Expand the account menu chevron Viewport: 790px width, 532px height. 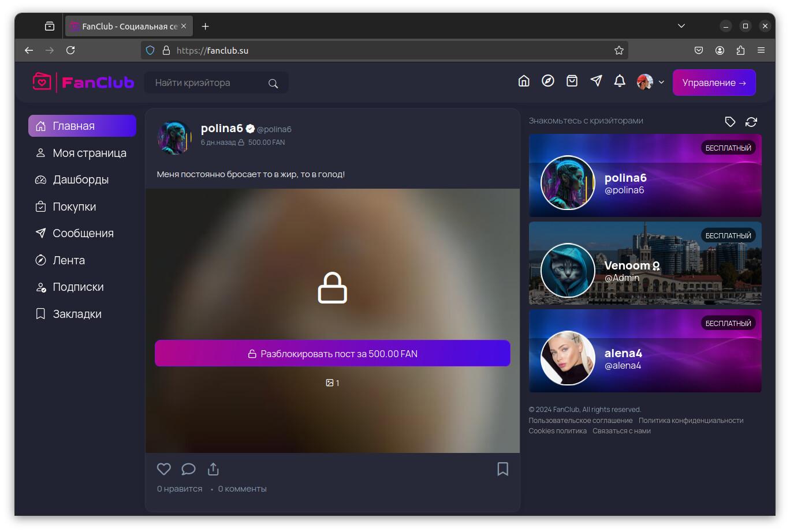(x=661, y=82)
